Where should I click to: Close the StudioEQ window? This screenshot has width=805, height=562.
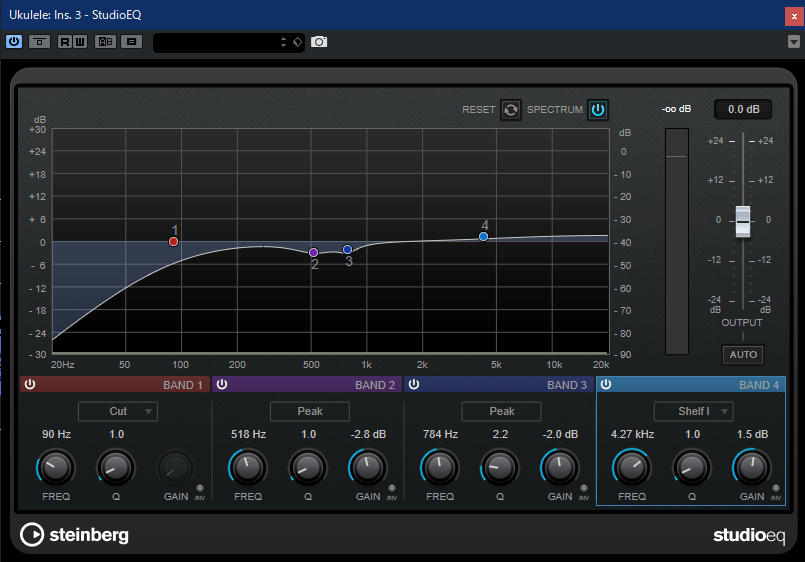(x=794, y=16)
